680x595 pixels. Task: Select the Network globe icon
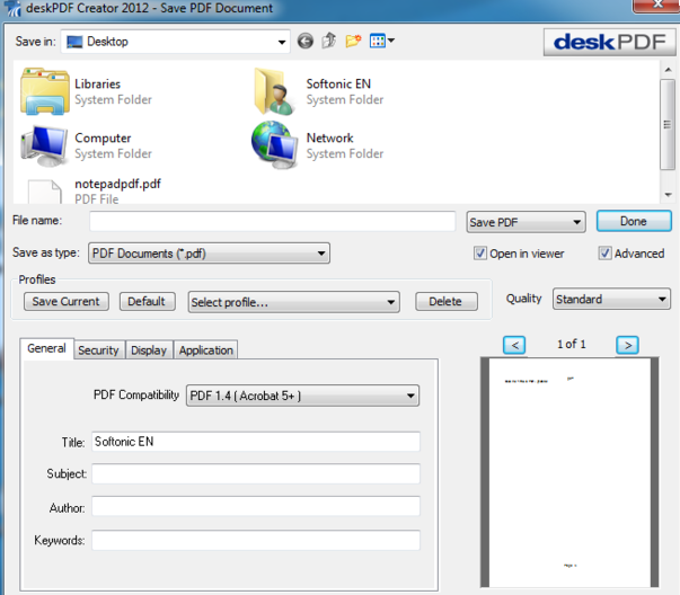(x=275, y=145)
